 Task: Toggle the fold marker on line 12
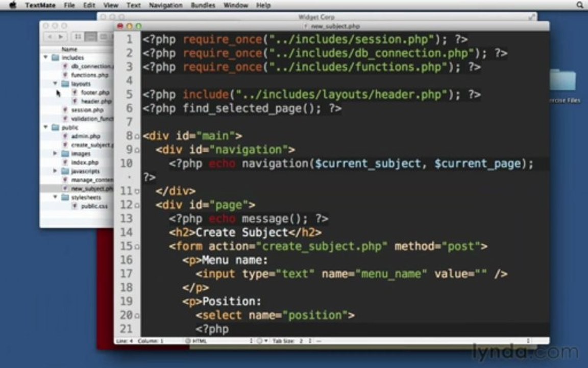click(137, 205)
